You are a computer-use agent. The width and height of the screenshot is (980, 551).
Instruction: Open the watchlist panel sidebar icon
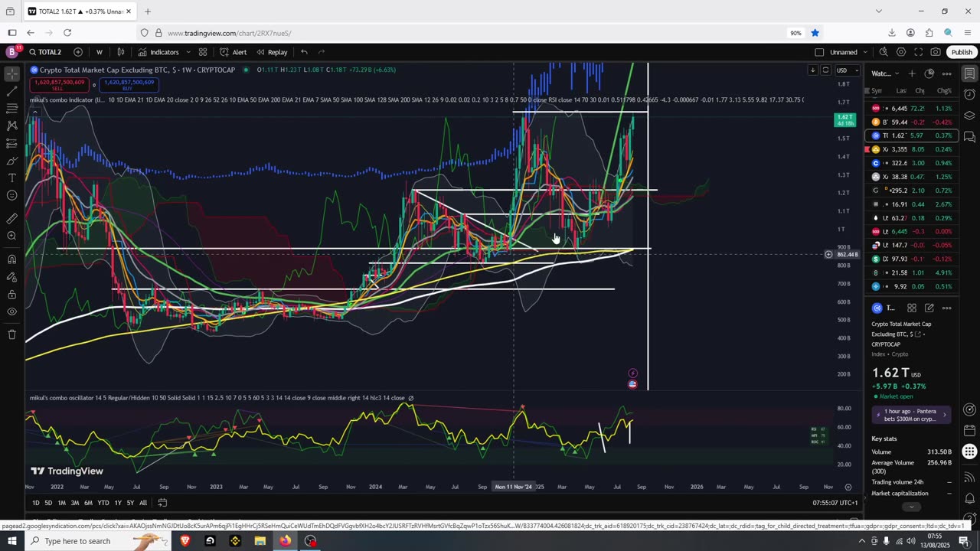pyautogui.click(x=969, y=73)
